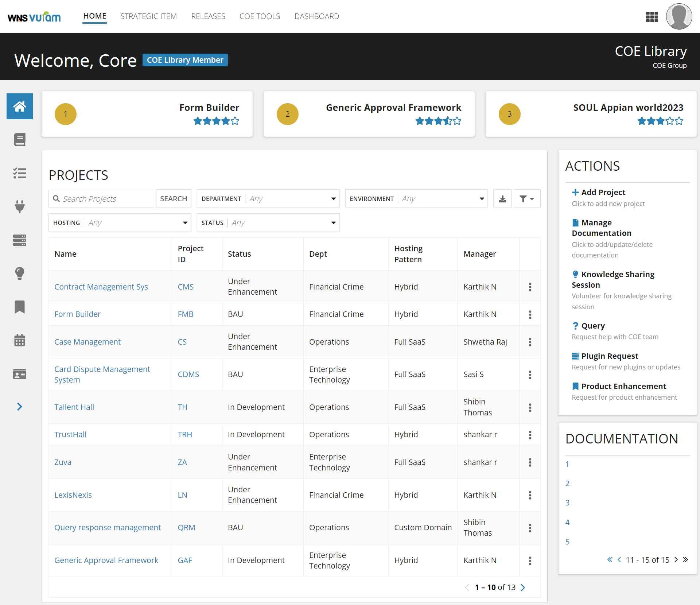The image size is (700, 605).
Task: Select the Home icon in the sidebar
Action: click(x=19, y=106)
